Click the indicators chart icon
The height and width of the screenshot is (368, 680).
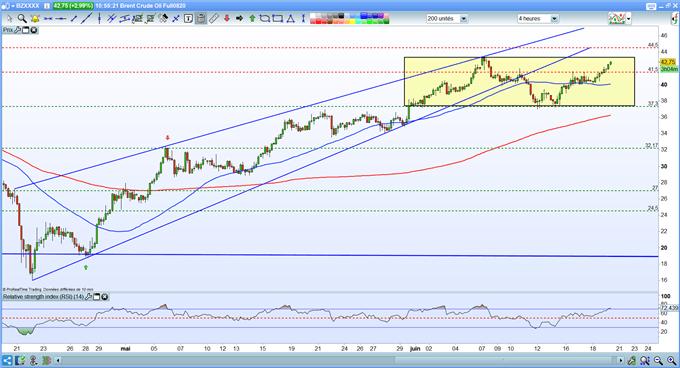[617, 18]
